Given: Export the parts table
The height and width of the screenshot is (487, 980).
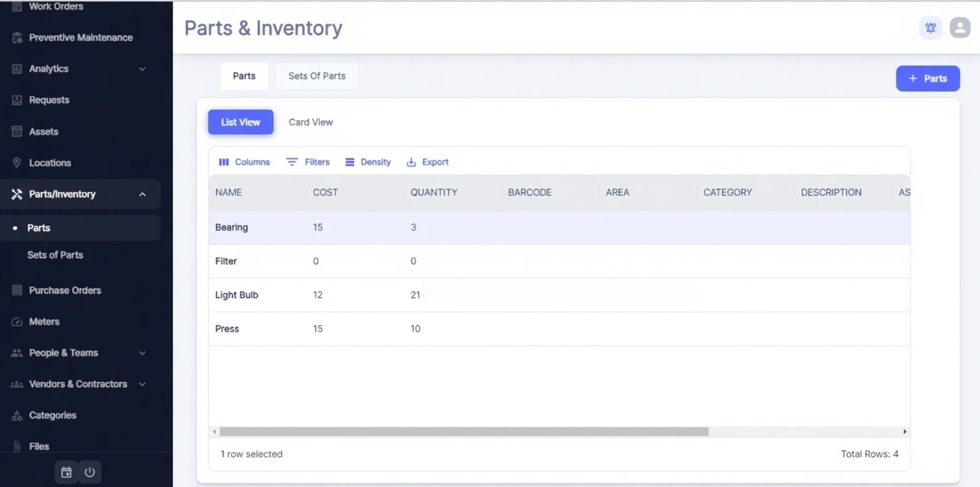Looking at the screenshot, I should (428, 162).
